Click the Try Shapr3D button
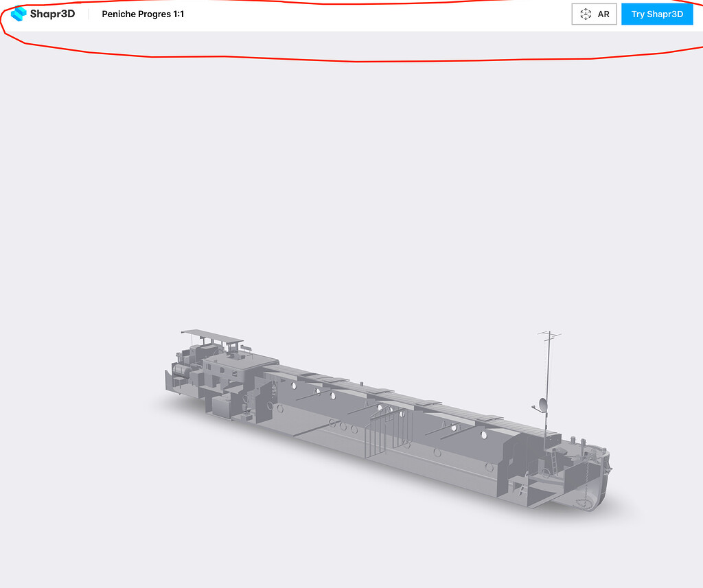 coord(656,14)
